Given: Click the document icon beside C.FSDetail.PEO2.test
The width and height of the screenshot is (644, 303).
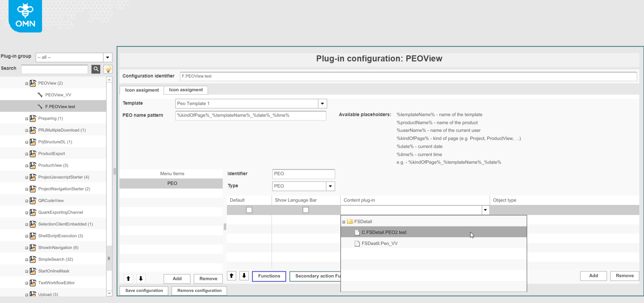Looking at the screenshot, I should tap(356, 232).
